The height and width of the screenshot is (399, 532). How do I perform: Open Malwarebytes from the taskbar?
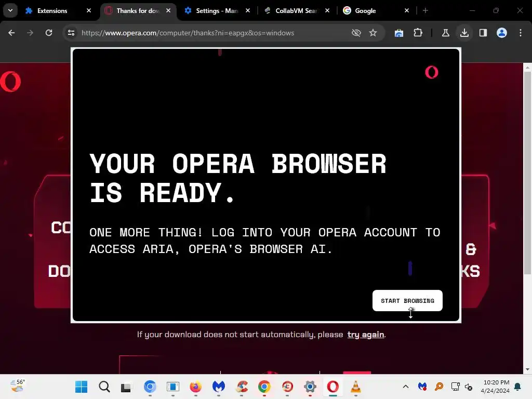(x=219, y=387)
